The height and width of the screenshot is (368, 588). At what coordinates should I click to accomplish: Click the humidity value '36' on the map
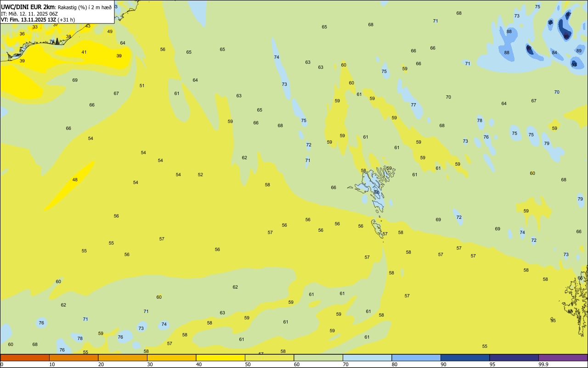22,33
